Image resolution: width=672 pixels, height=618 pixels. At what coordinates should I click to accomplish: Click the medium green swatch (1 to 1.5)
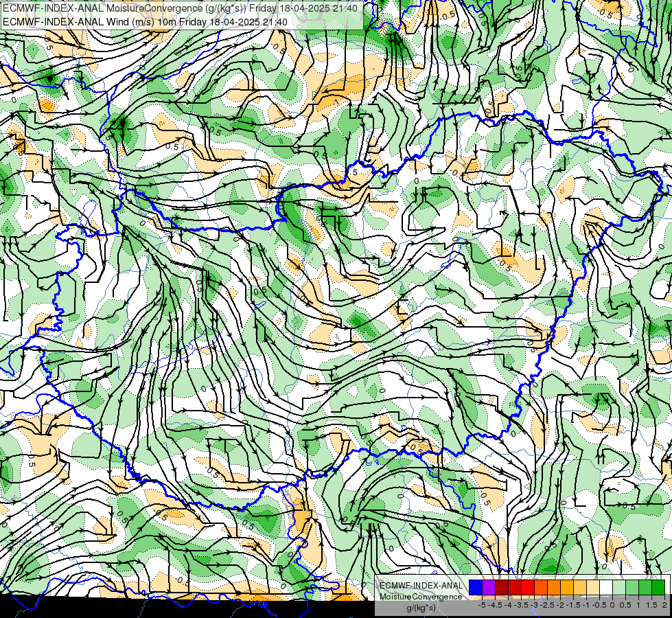click(645, 587)
